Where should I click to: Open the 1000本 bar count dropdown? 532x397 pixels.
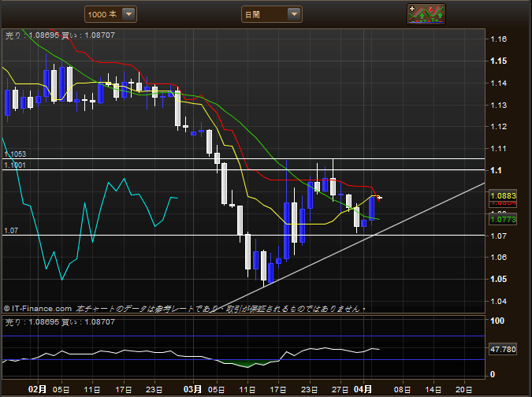110,14
